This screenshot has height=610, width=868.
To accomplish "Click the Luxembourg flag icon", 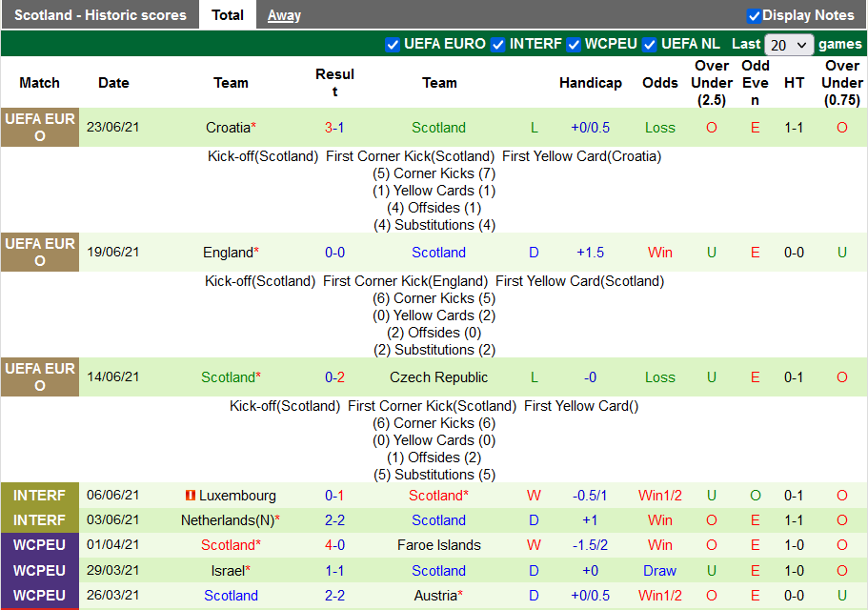I will [x=191, y=496].
